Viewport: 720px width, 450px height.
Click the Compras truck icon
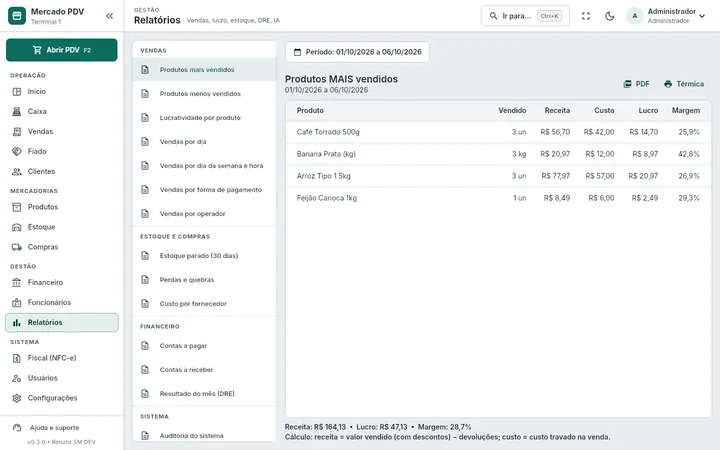pyautogui.click(x=17, y=247)
